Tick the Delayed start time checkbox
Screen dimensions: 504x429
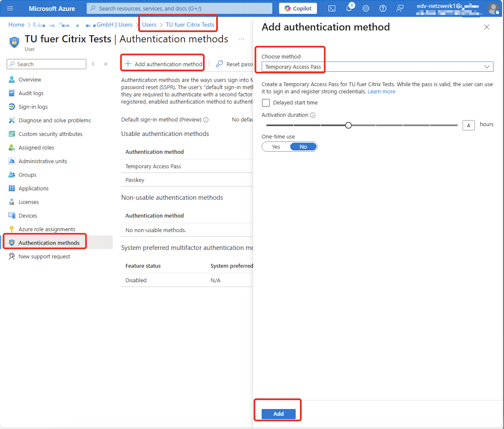266,103
